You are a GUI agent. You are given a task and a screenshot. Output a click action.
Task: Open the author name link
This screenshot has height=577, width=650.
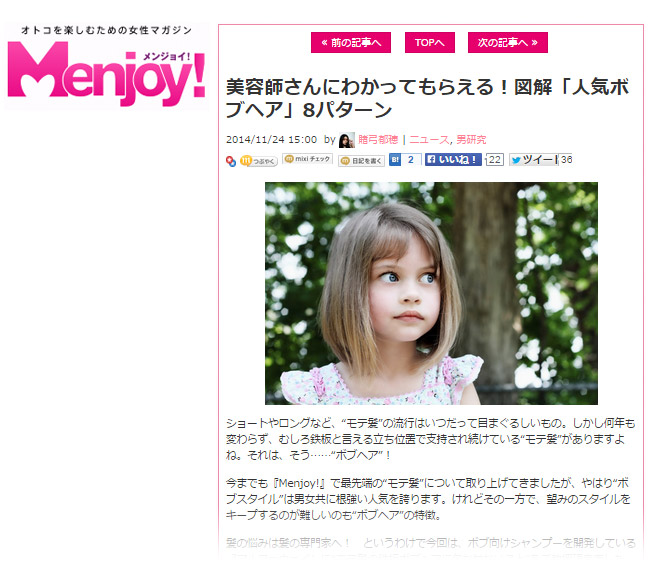(x=378, y=140)
